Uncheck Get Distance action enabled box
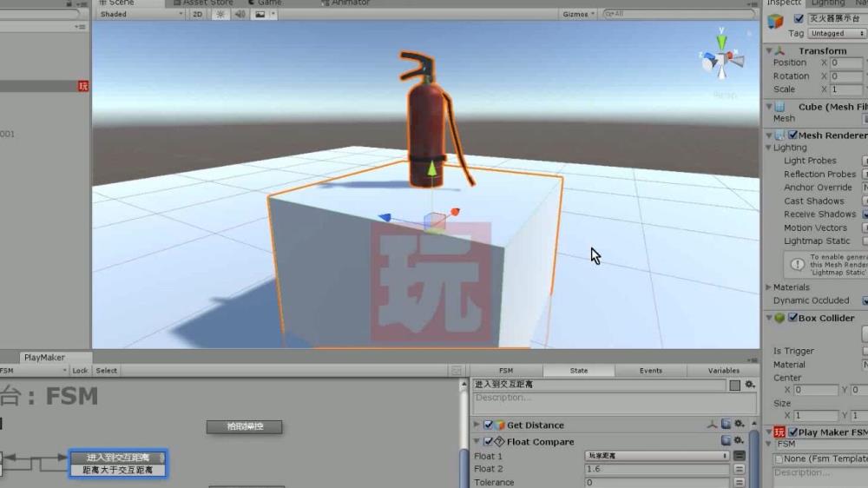 (x=488, y=425)
